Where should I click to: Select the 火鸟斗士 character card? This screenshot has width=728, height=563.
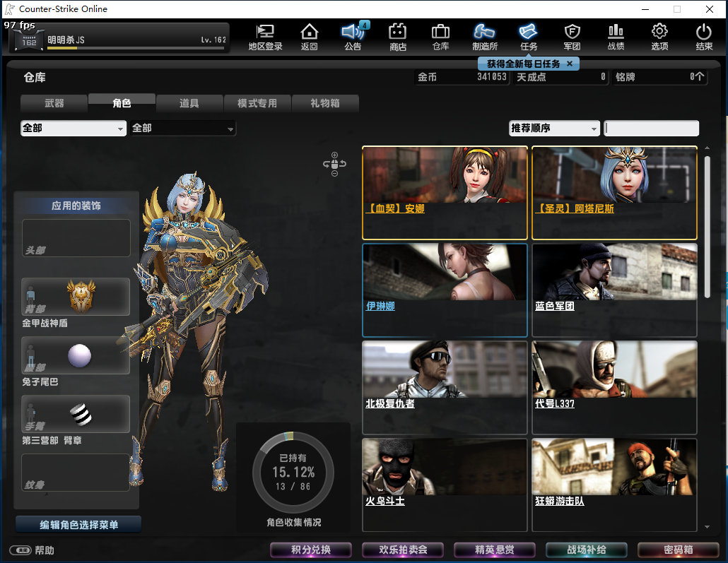pos(445,485)
